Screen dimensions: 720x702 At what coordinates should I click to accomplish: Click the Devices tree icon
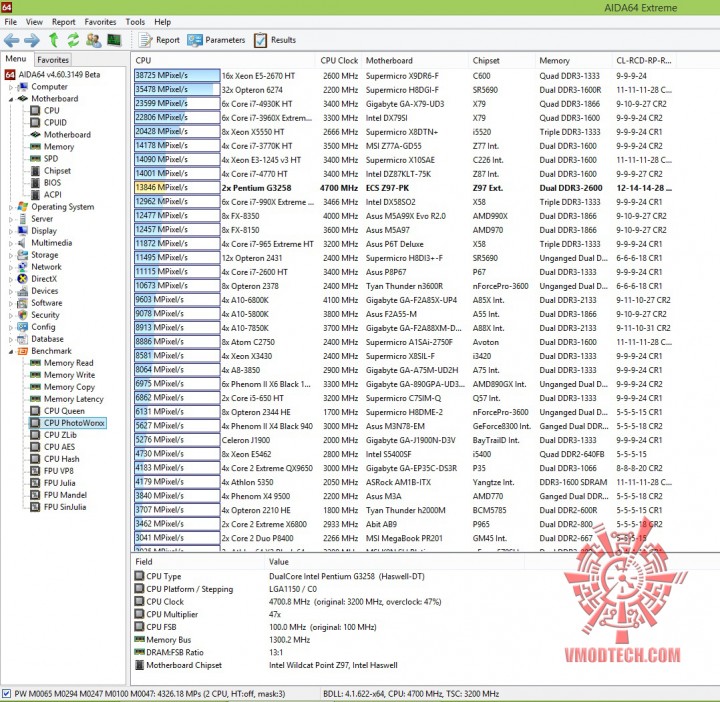pyautogui.click(x=22, y=291)
